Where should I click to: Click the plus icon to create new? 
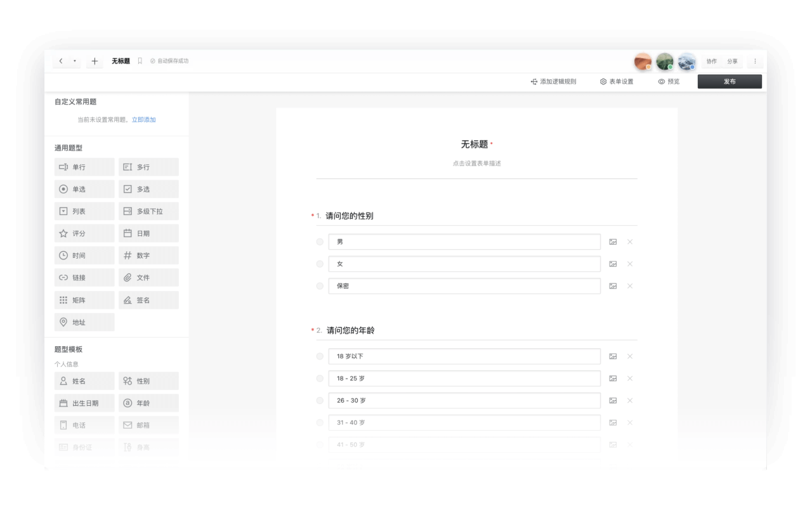tap(95, 62)
